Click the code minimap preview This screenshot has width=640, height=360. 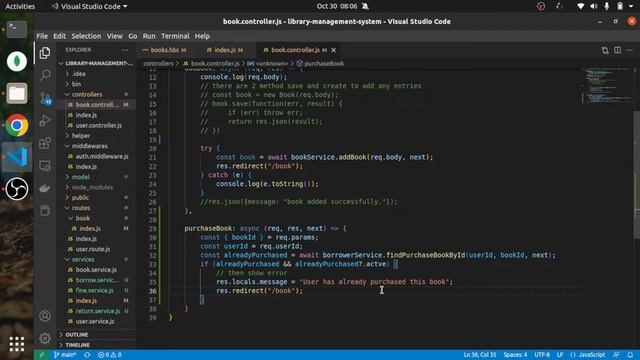point(607,86)
